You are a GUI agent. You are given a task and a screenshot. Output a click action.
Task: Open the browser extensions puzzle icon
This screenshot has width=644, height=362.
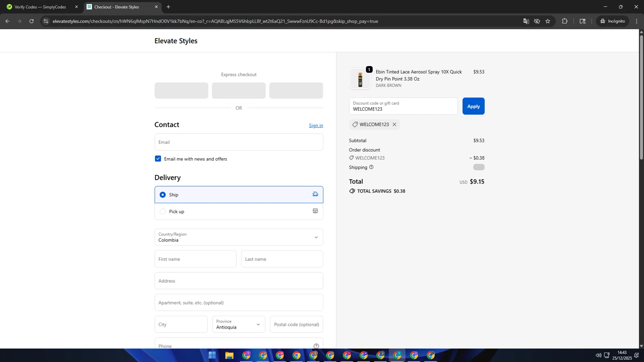coord(565,21)
